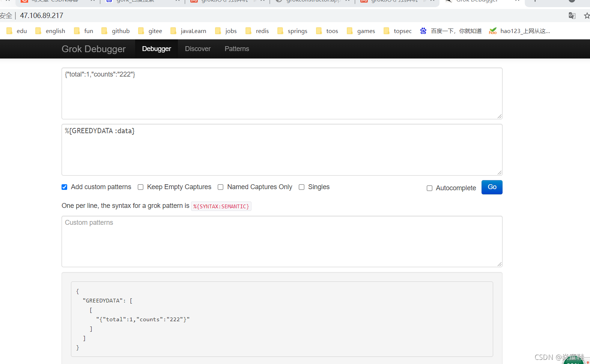Open the springs bookmark folder
This screenshot has width=590, height=364.
(x=292, y=31)
